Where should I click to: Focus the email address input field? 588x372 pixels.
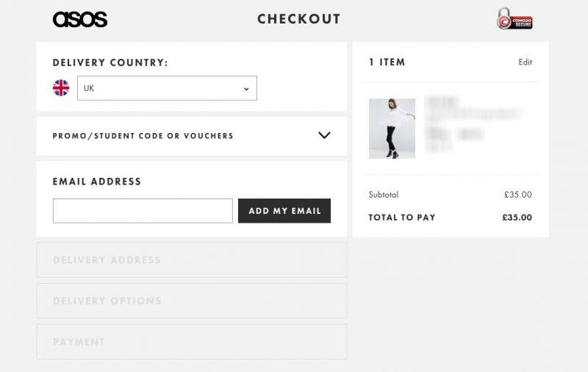click(143, 211)
